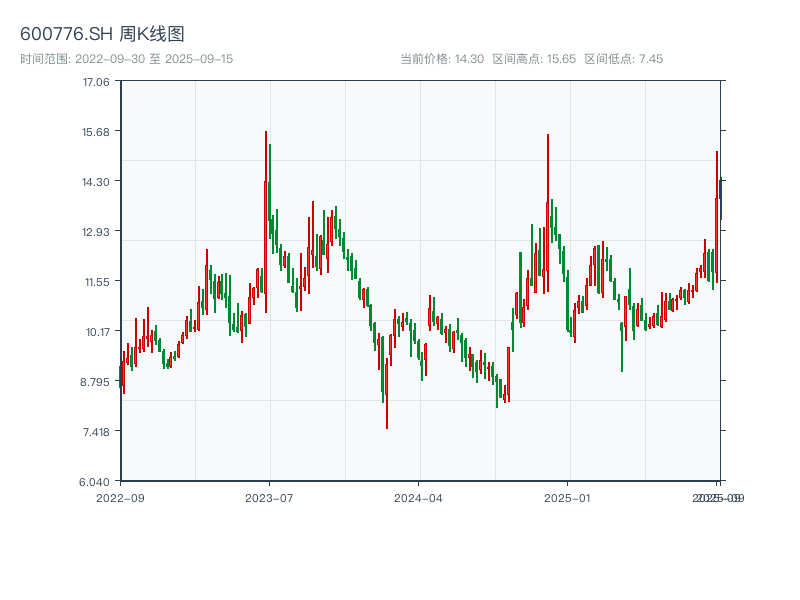Select the time range text 时间范围: 2022-09-30 至 2025-09-15
The width and height of the screenshot is (800, 600).
[127, 59]
